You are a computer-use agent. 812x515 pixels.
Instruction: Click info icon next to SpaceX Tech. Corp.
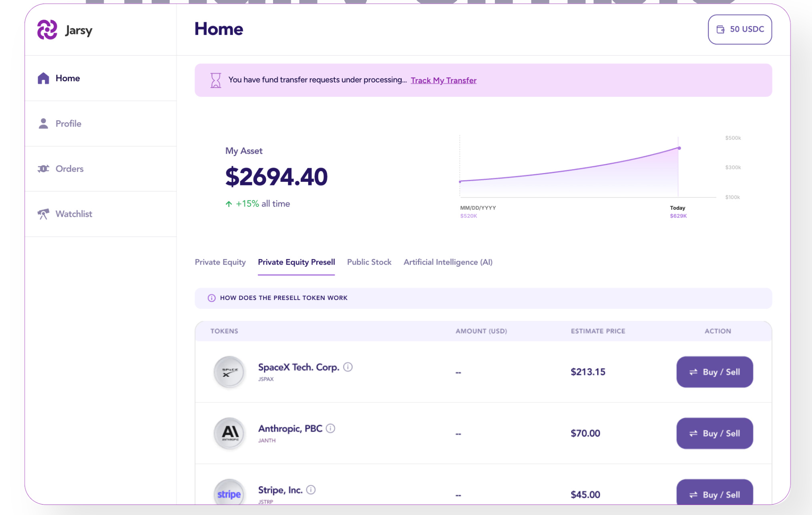pos(348,367)
